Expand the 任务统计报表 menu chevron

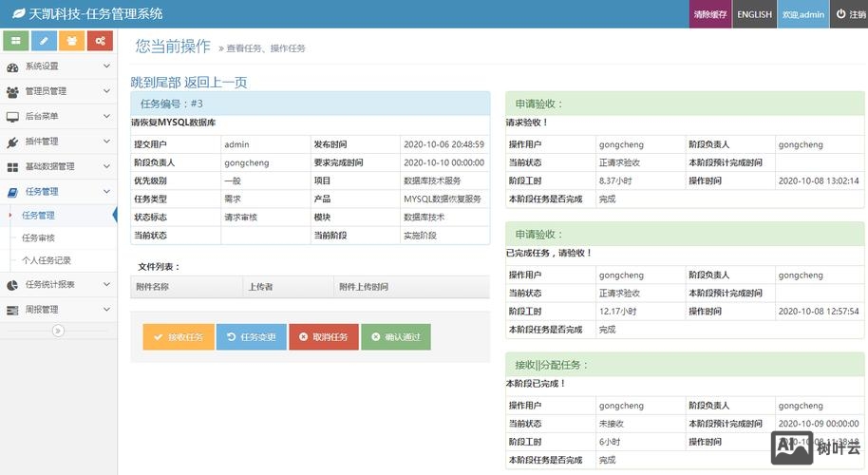[x=107, y=284]
